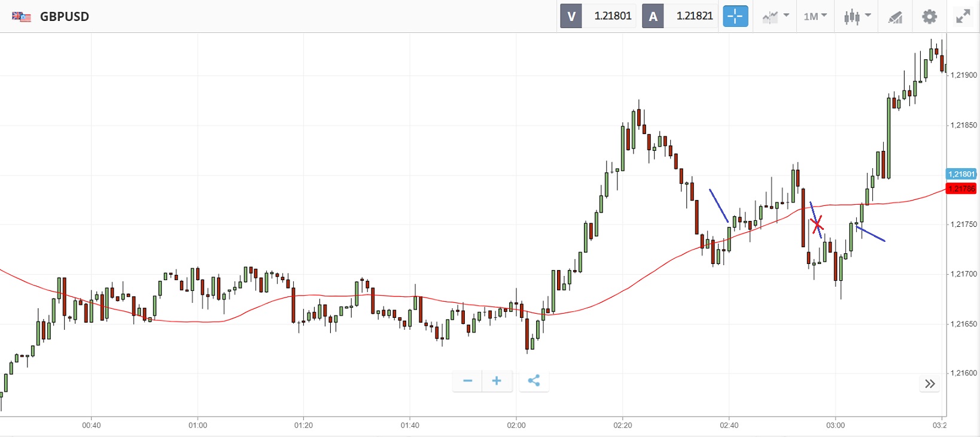The image size is (980, 437).
Task: Click the buy price value 1.21821
Action: pyautogui.click(x=695, y=16)
